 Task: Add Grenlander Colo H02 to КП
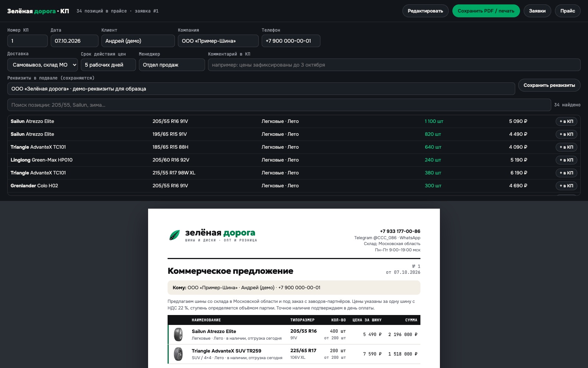pos(566,186)
